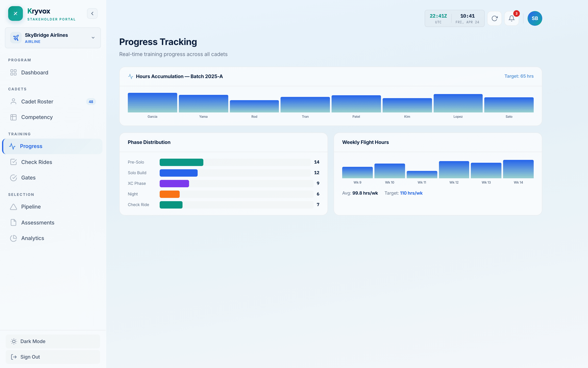Click the red 3 notification badge

point(516,14)
